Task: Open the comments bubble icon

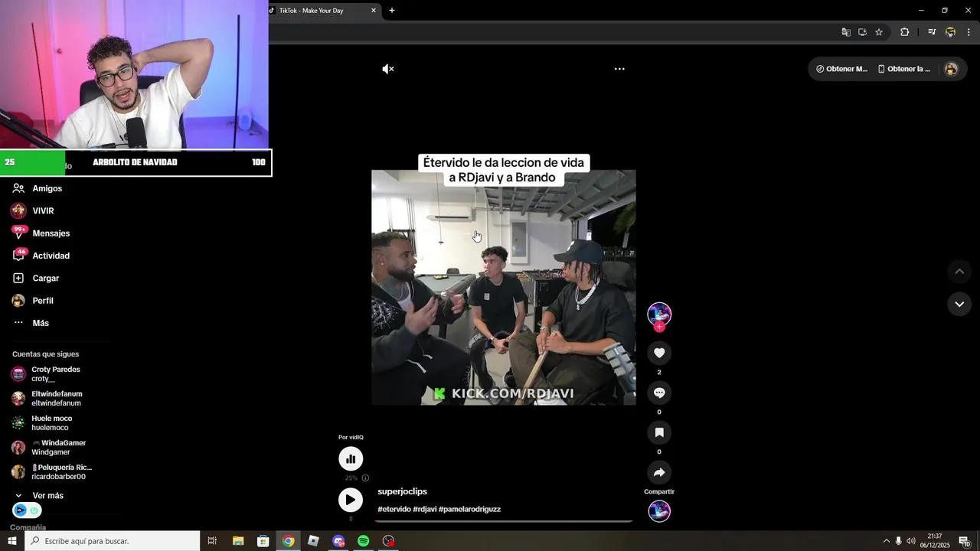Action: 659,393
